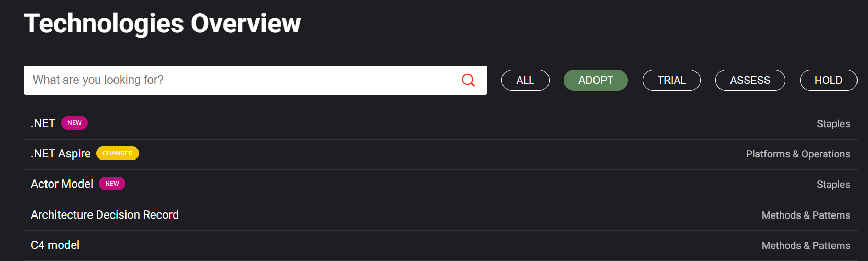Toggle the ADOPT filter off

(596, 80)
